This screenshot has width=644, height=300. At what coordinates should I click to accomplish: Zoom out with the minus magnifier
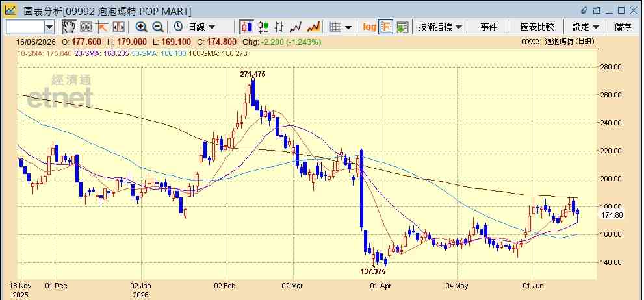[x=158, y=27]
